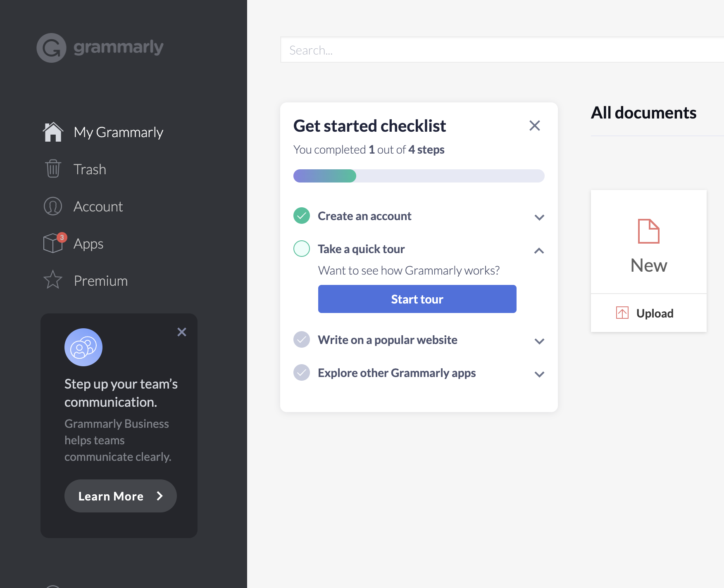Expand the Create an account step
Screen dimensions: 724x588
pyautogui.click(x=539, y=217)
